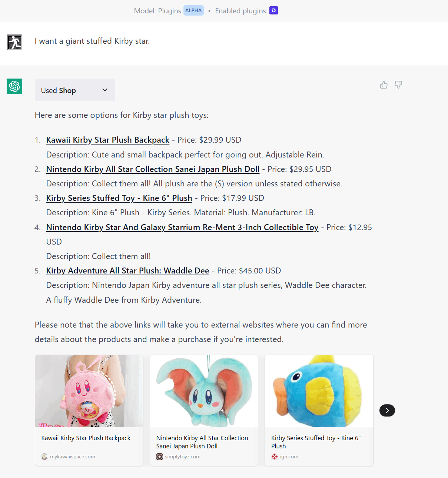This screenshot has width=448, height=478.
Task: Click the 'Please note that the above links' paragraph
Action: click(x=201, y=332)
